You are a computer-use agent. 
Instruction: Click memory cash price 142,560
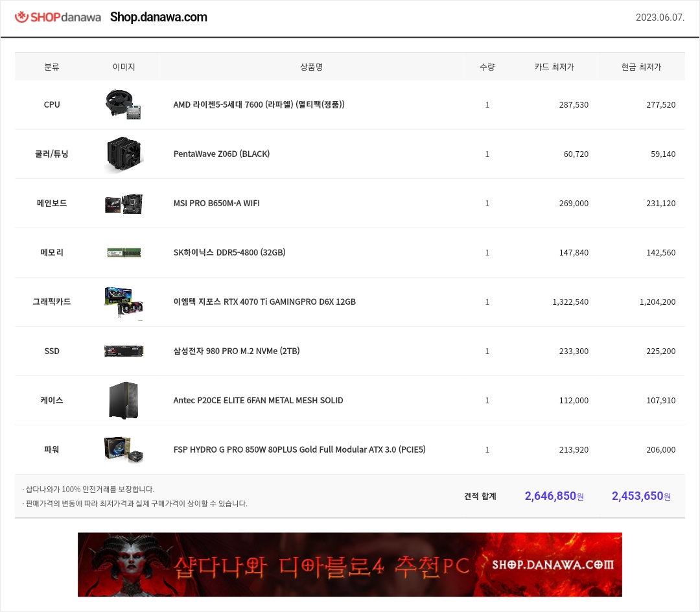click(660, 253)
